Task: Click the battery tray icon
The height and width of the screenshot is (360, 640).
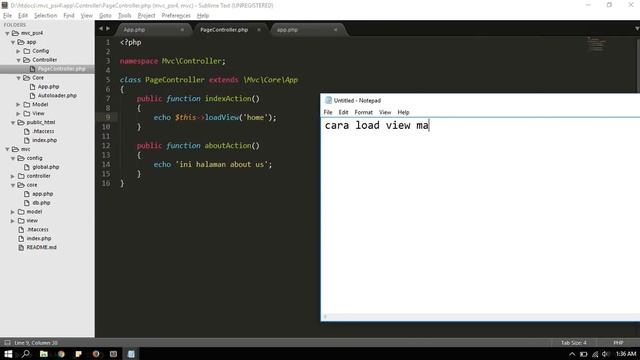Action: (x=584, y=354)
